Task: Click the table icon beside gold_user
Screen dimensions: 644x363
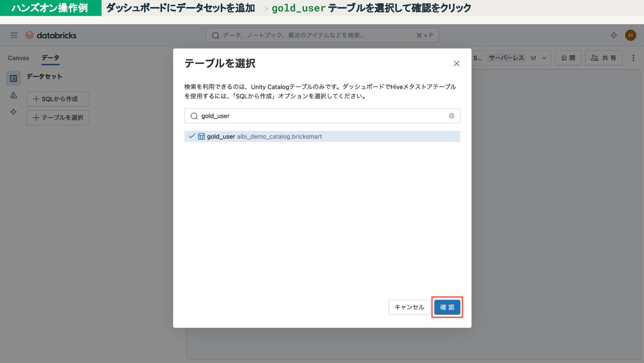Action: [x=201, y=136]
